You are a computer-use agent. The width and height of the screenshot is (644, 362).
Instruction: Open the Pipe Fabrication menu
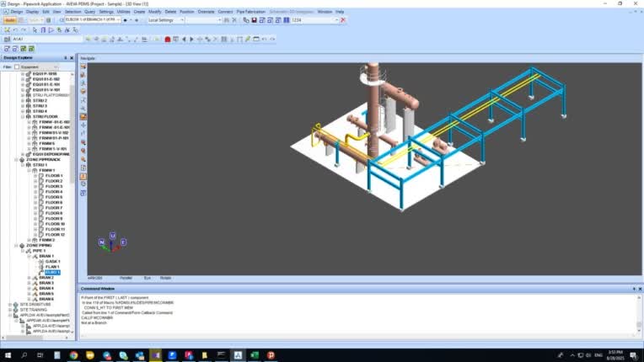pyautogui.click(x=251, y=12)
